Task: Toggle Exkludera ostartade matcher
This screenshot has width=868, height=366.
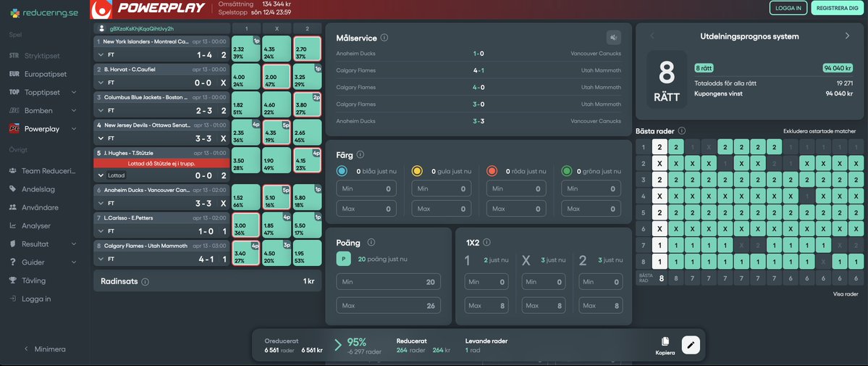Action: 819,131
